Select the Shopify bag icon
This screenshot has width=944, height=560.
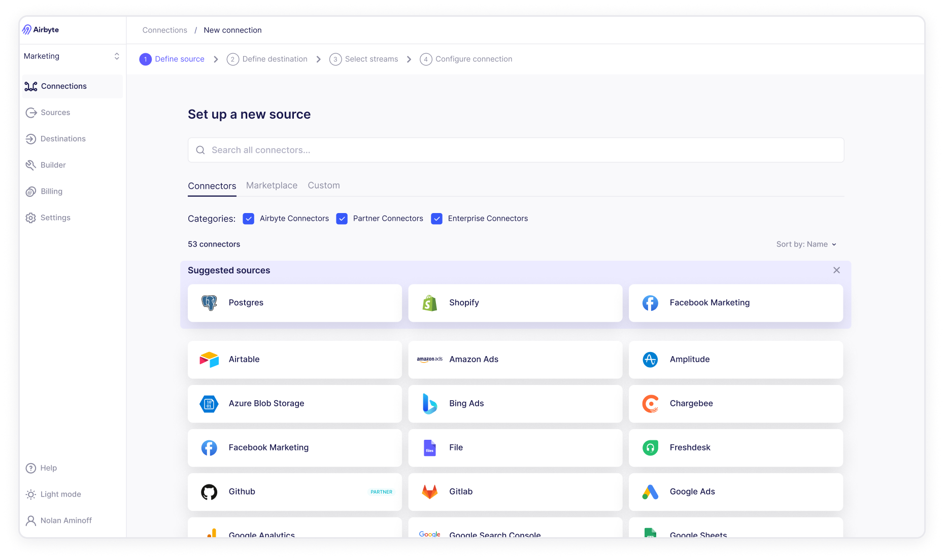pyautogui.click(x=430, y=303)
